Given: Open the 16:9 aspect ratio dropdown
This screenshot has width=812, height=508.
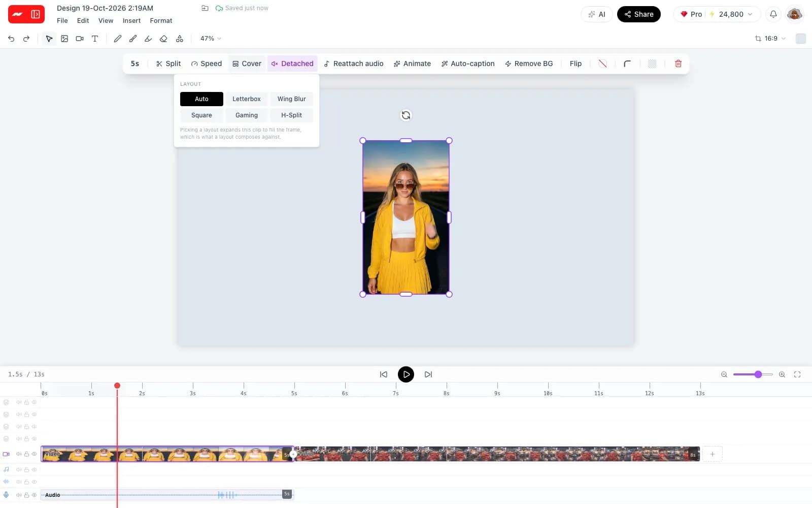Looking at the screenshot, I should (x=770, y=39).
